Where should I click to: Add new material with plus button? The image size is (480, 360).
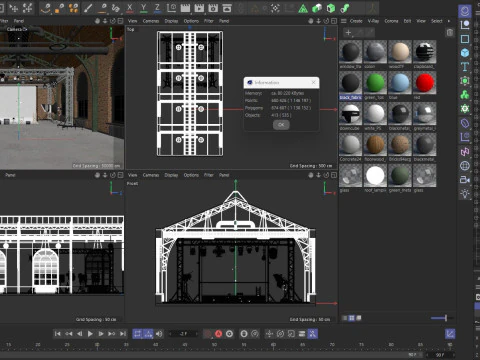[348, 32]
